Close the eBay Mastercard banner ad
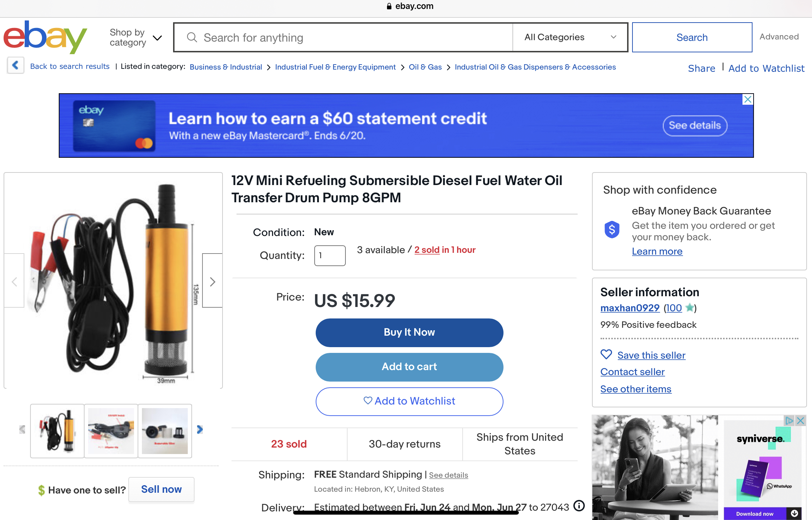 (748, 99)
